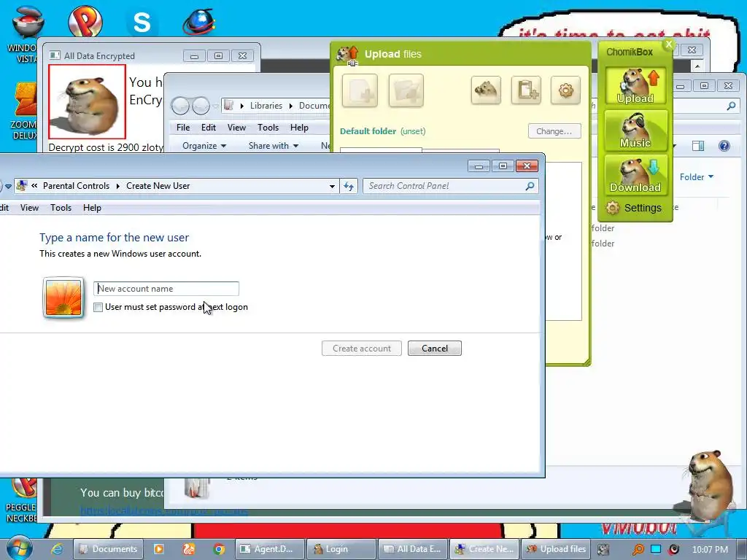This screenshot has height=560, width=747.
Task: Open the Help menu in Create New User window
Action: [92, 208]
